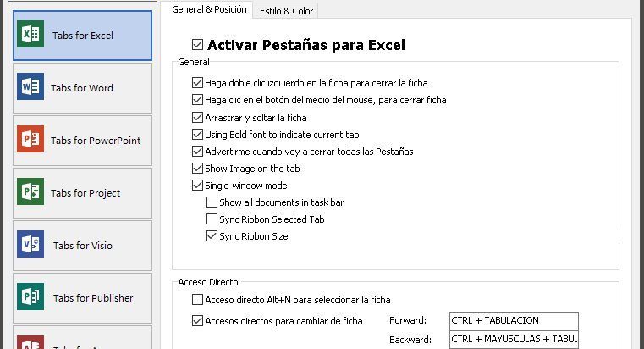Viewport: 644px width, 349px height.
Task: Enable Sync Ribbon Selected Tab
Action: pos(212,219)
